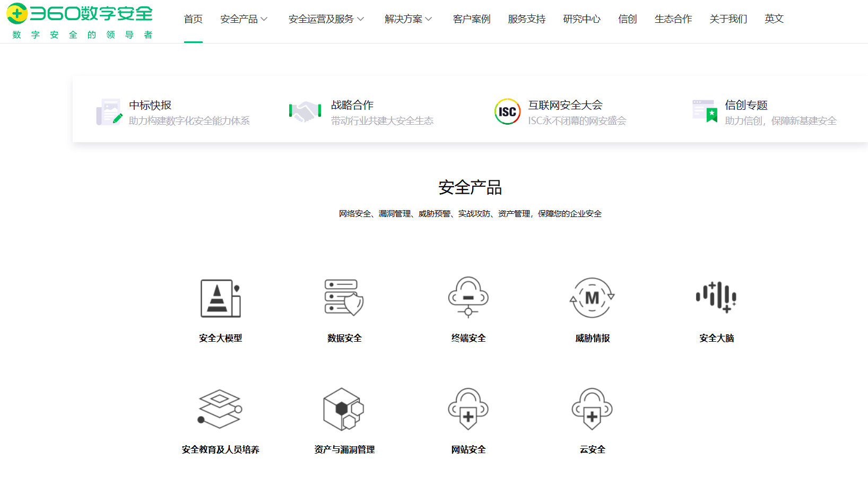Viewport: 868px width, 477px height.
Task: Open the 安全产品 nav menu label
Action: tap(239, 19)
